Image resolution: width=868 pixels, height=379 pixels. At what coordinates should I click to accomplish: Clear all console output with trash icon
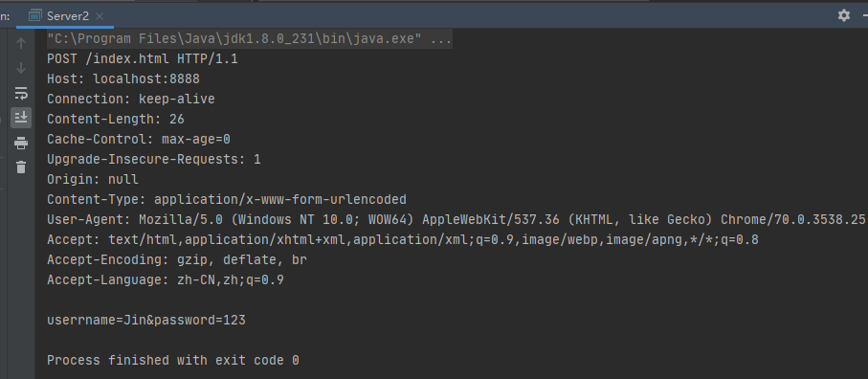click(21, 167)
